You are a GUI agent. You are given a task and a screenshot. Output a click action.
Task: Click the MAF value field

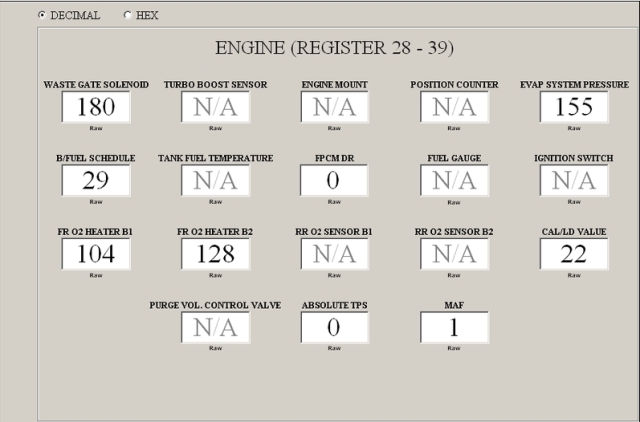pyautogui.click(x=454, y=327)
